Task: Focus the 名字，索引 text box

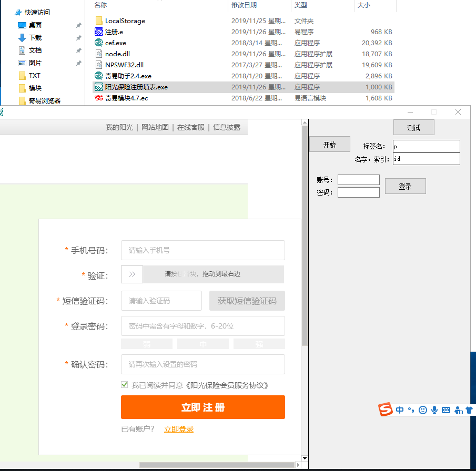Action: (x=427, y=159)
